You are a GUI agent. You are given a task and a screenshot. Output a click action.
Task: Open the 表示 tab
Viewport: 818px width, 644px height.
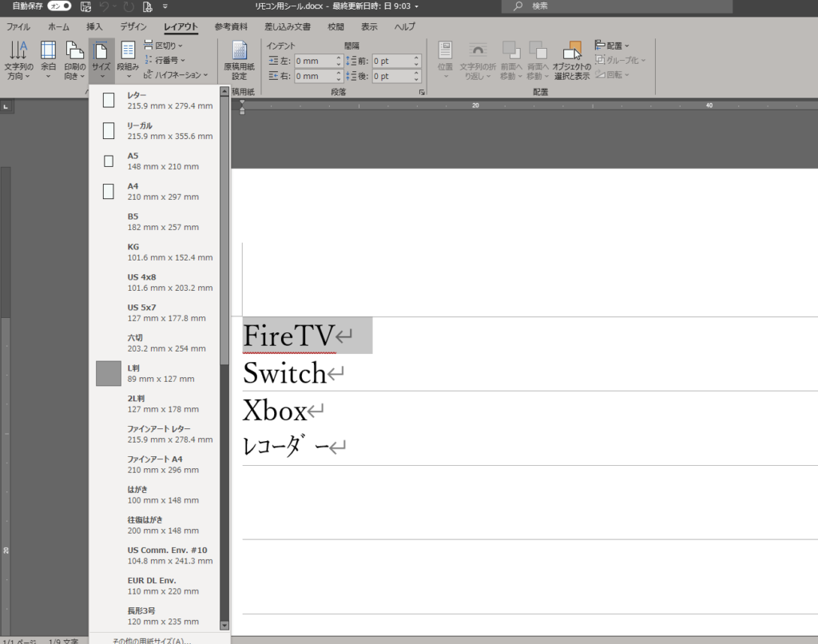(x=369, y=26)
